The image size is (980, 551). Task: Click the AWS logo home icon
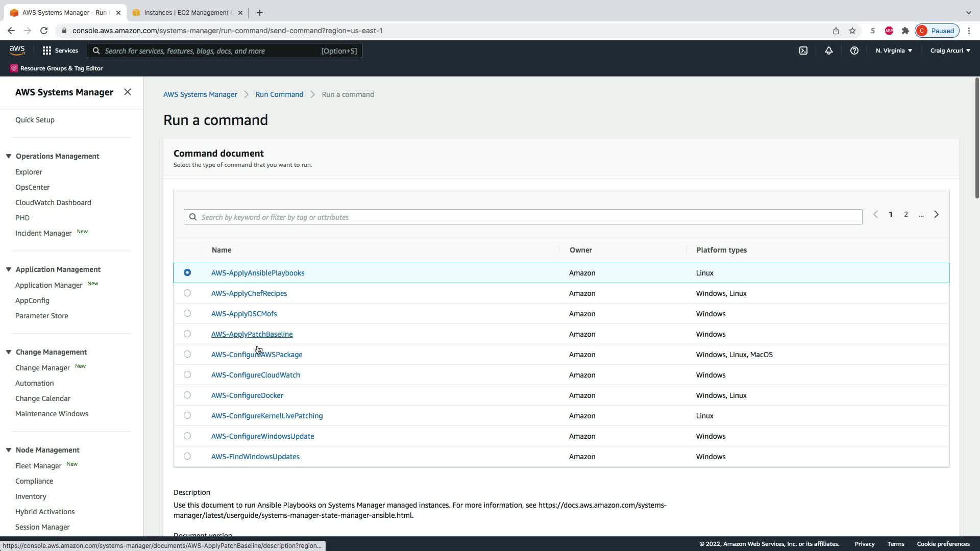click(17, 50)
